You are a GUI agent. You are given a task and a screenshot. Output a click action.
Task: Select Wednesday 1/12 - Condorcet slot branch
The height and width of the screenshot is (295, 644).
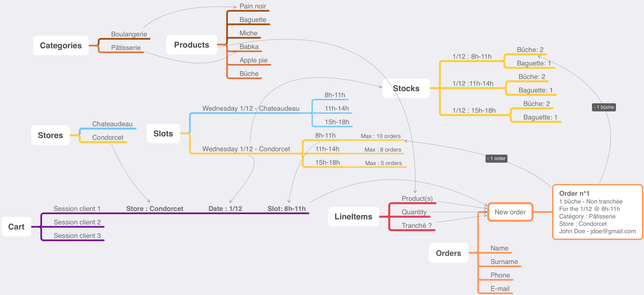pos(246,149)
